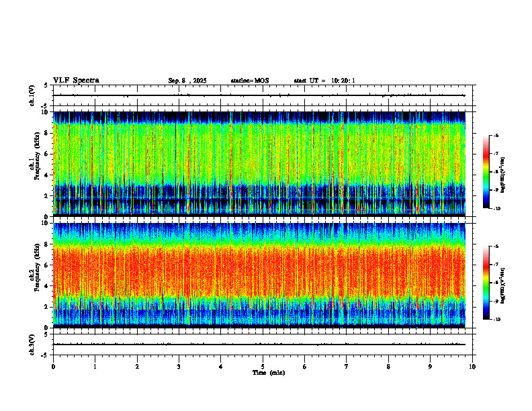Click the time axis tick label '7'

coord(347,367)
